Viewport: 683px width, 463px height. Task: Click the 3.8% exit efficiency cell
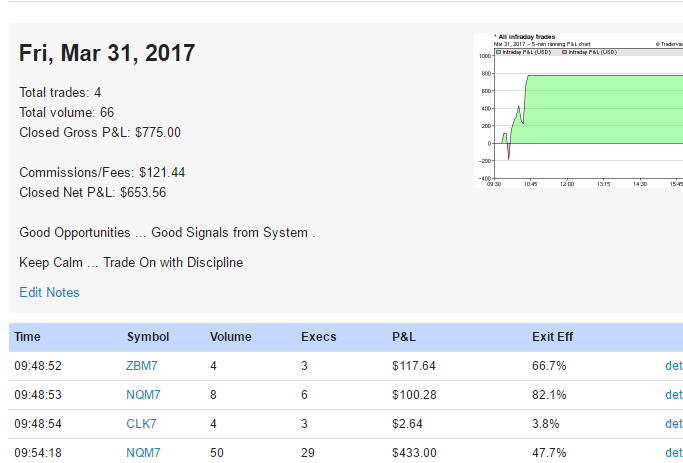[x=545, y=424]
